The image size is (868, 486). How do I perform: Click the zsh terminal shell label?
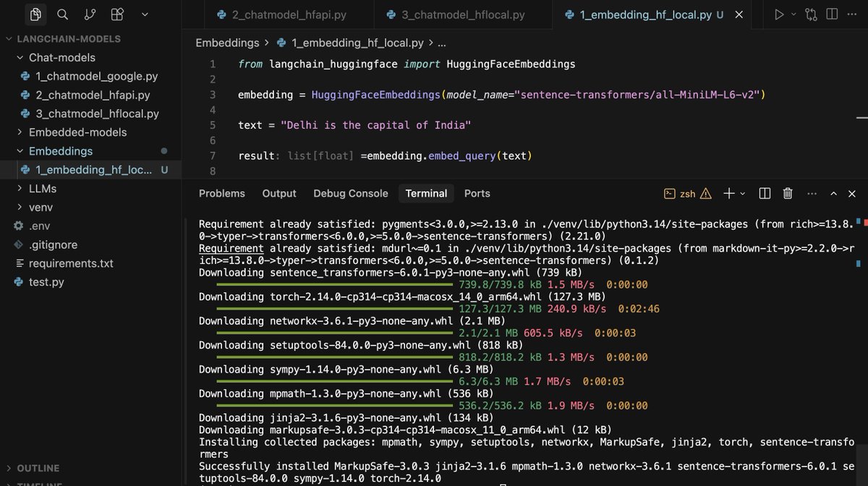coord(687,194)
